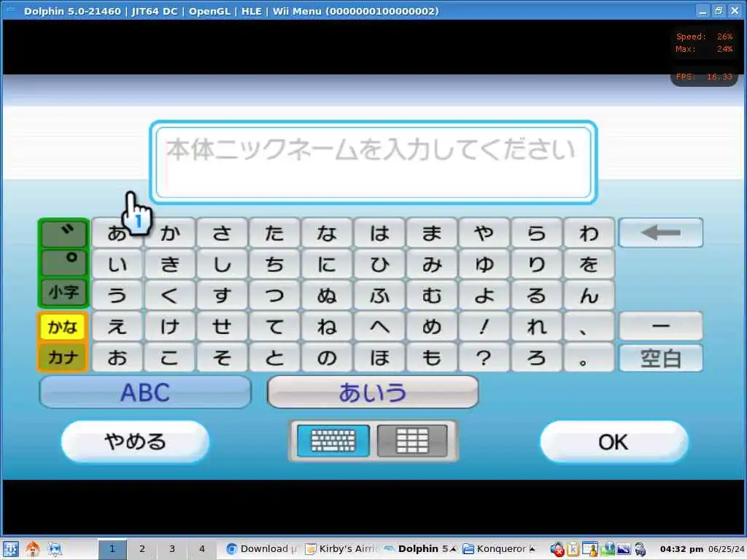
Task: Tap the ろ key
Action: point(536,357)
